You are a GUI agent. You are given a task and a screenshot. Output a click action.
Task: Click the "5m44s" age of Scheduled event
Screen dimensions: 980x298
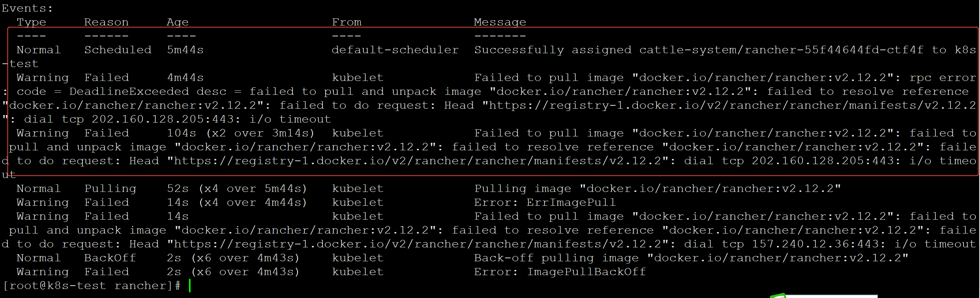[185, 50]
